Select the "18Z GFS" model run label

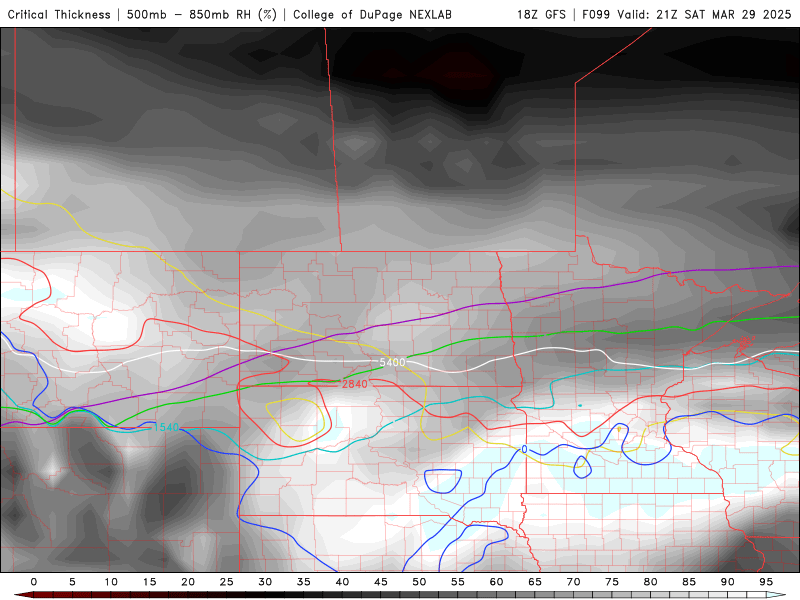[541, 14]
